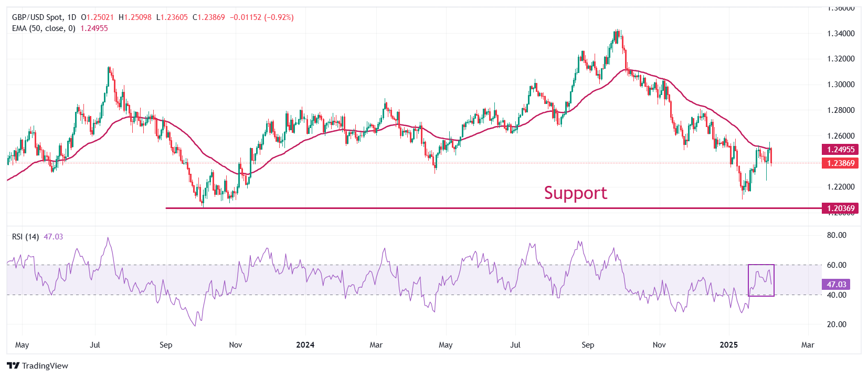The image size is (868, 377).
Task: Click the 1.28000 price axis label
Action: point(841,110)
